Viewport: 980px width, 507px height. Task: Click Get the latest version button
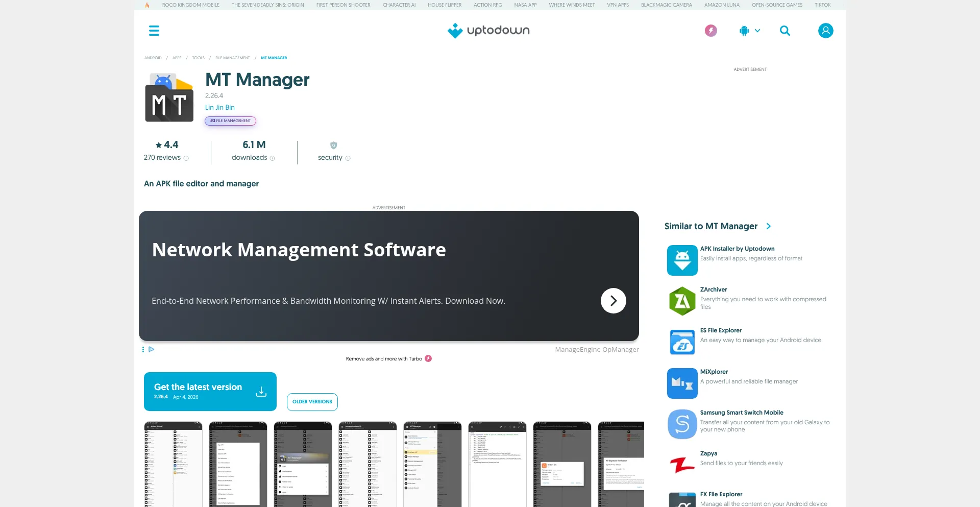pos(210,392)
